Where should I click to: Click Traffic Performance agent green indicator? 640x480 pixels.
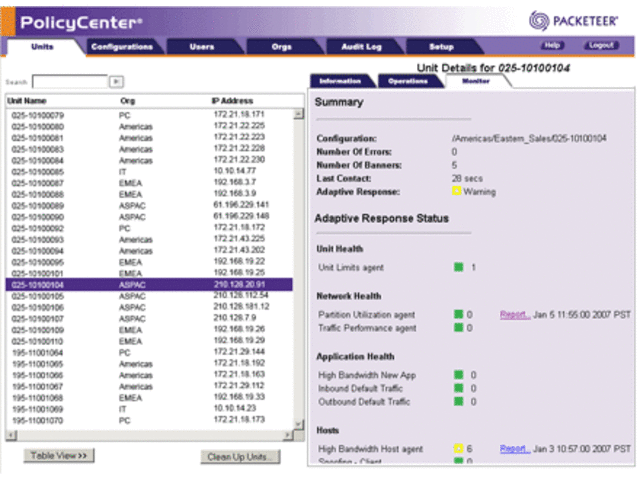[458, 328]
